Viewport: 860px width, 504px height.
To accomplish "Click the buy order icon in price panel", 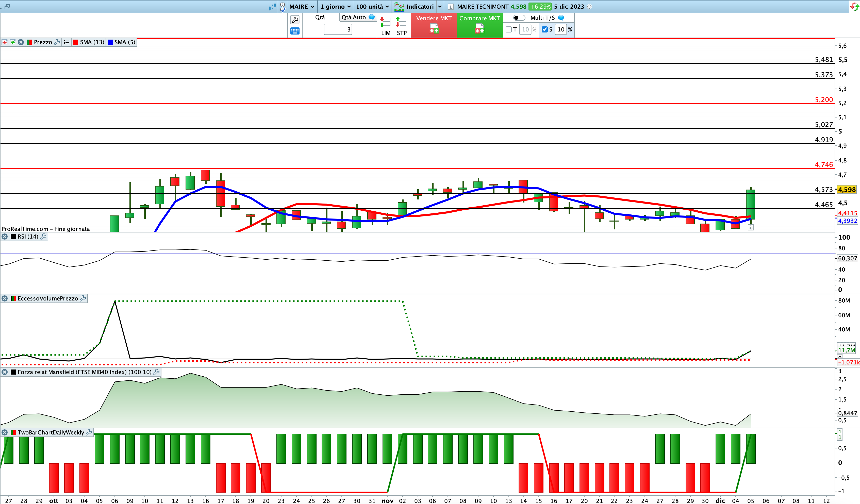I will tap(13, 42).
